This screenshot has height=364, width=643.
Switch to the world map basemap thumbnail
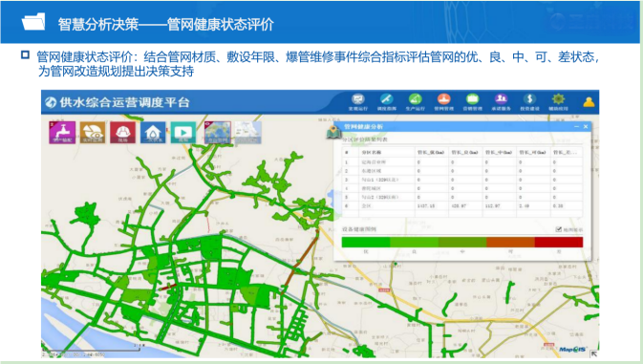click(x=218, y=132)
